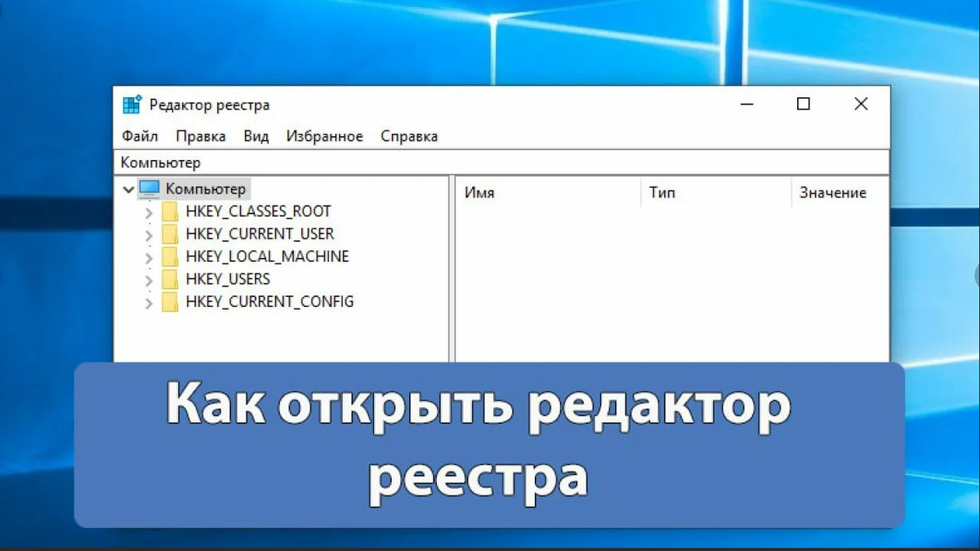
Task: Expand the HKEY_CURRENT_CONFIG key
Action: point(149,303)
